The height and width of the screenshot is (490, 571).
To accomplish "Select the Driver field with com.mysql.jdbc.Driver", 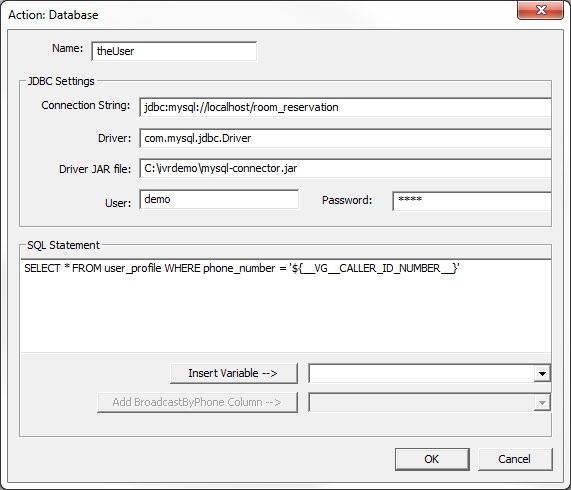I will (x=345, y=138).
